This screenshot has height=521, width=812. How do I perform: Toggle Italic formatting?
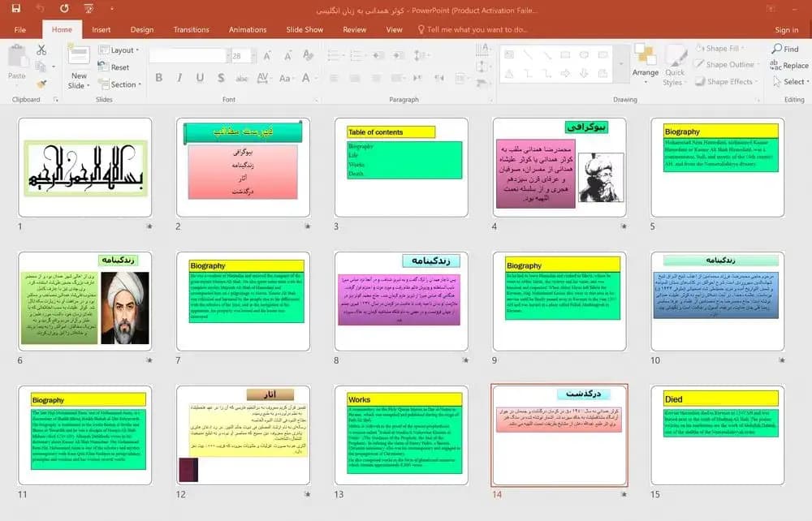tap(179, 78)
